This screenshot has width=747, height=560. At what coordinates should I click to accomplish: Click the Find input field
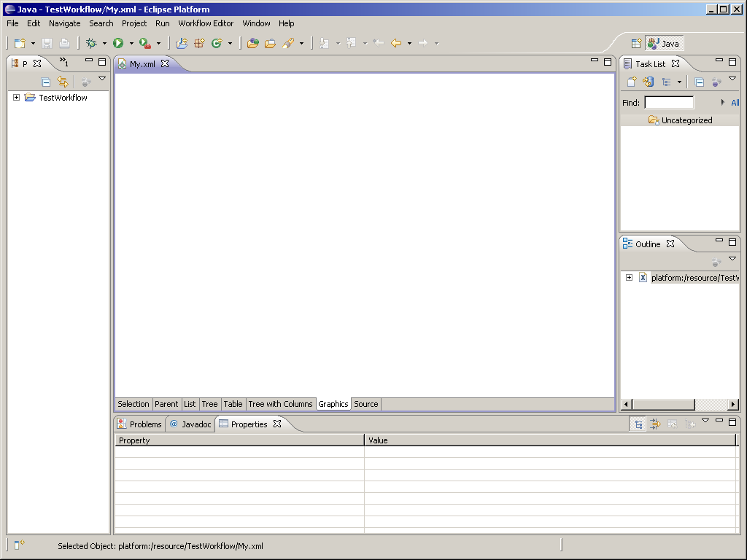click(669, 103)
